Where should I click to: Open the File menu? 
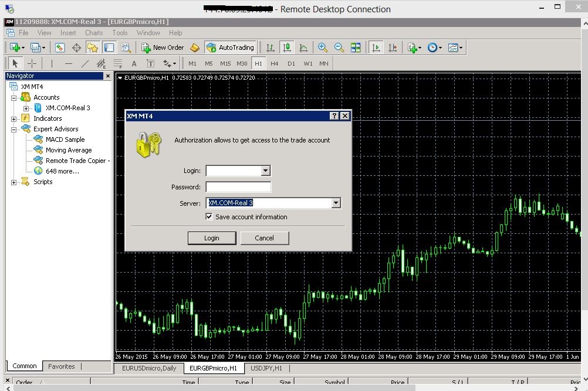23,33
